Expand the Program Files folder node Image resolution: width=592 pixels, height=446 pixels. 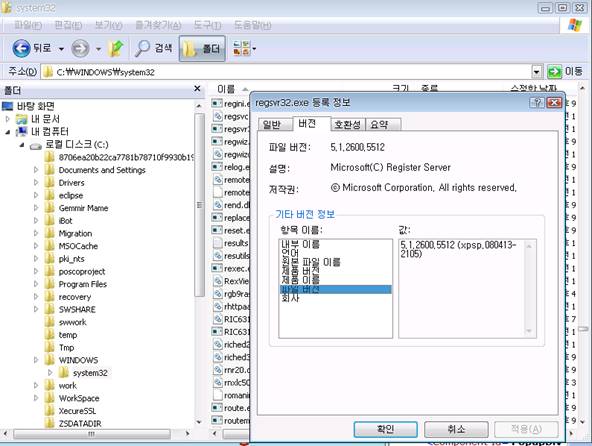36,284
